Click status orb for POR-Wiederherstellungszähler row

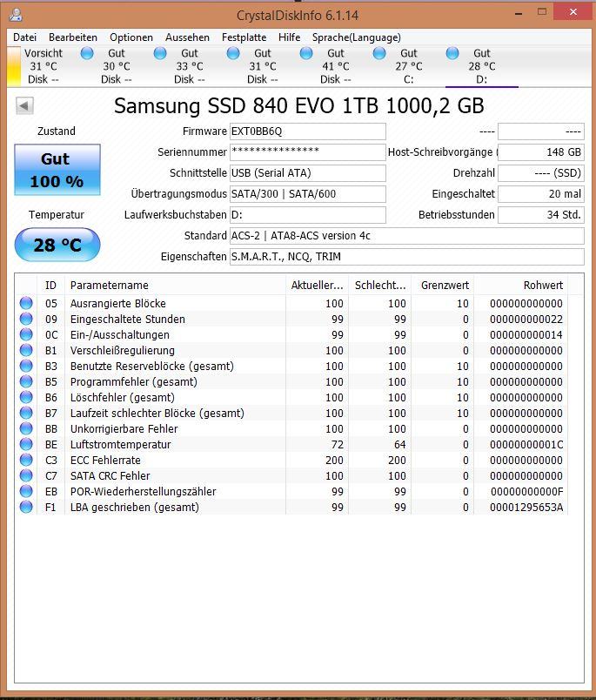(x=26, y=491)
